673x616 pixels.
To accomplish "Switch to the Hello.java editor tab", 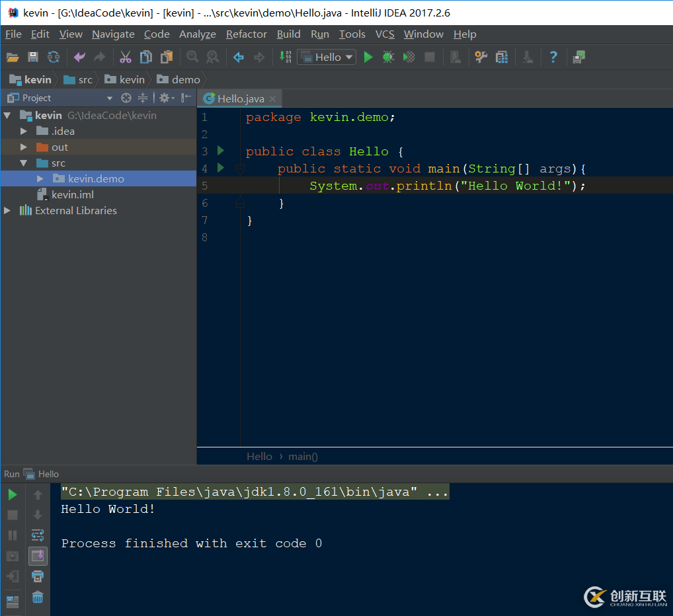I will tap(239, 98).
